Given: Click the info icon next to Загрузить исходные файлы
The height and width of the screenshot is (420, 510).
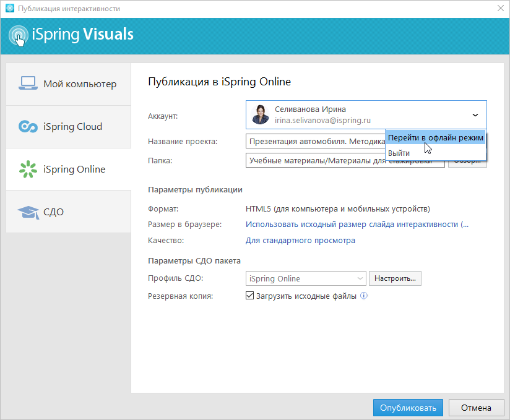Looking at the screenshot, I should 364,296.
